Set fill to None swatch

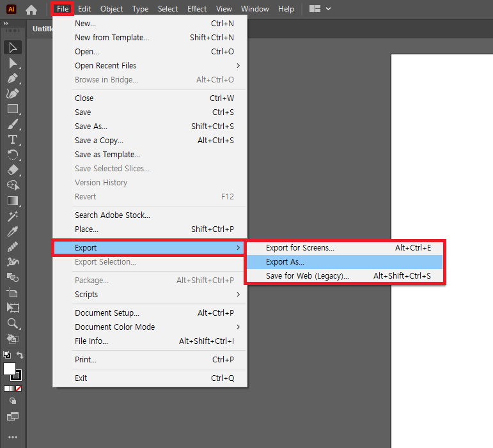pos(19,389)
